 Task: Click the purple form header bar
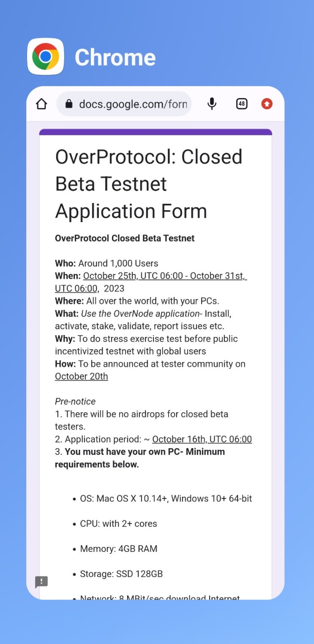[156, 132]
